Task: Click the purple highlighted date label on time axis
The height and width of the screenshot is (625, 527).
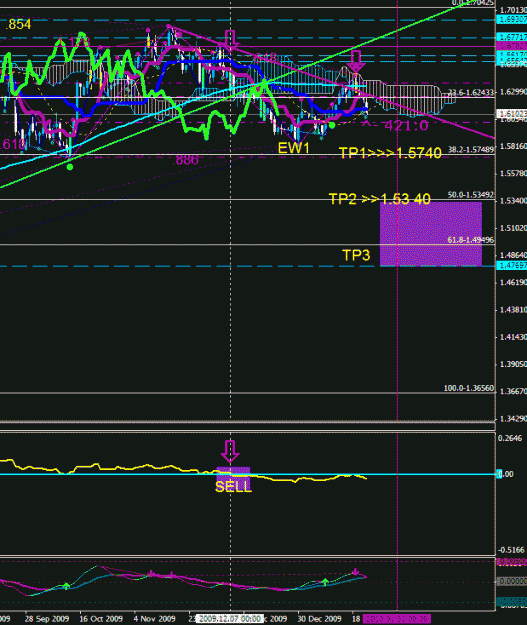Action: coord(397,619)
